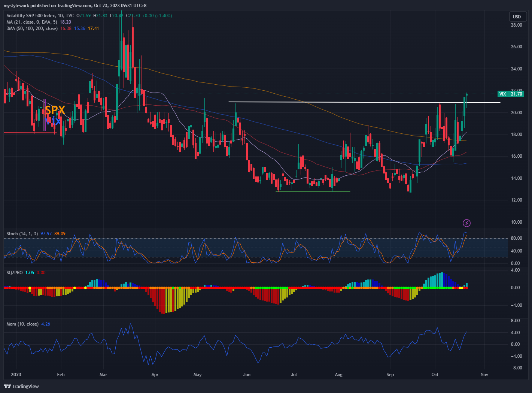Image resolution: width=532 pixels, height=393 pixels.
Task: Click the 28.00 price axis label
Action: point(516,25)
